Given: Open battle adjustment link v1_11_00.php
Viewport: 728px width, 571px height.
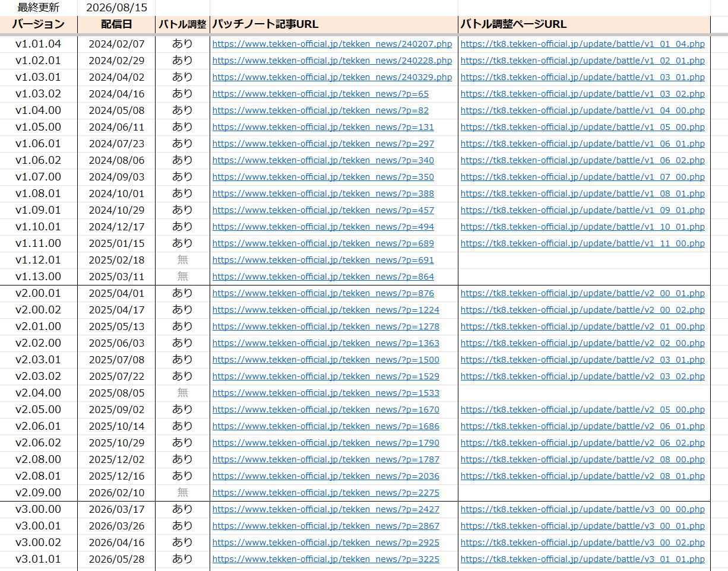Looking at the screenshot, I should 583,243.
